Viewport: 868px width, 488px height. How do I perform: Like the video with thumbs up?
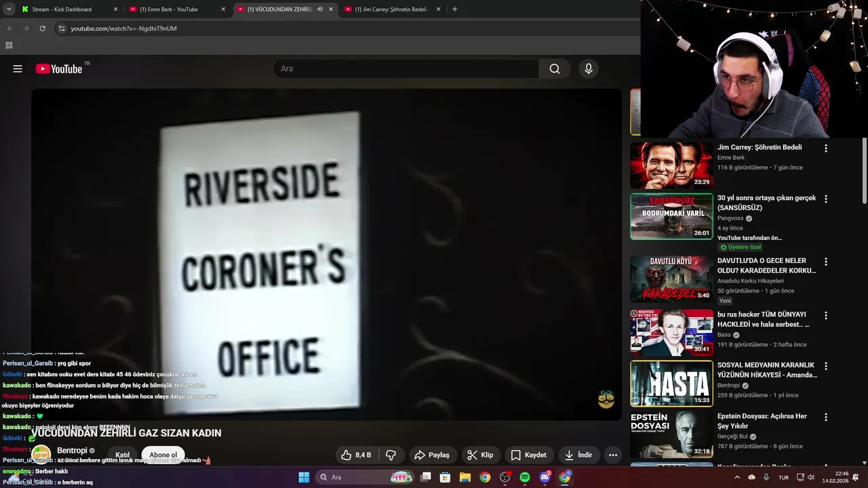click(x=357, y=455)
